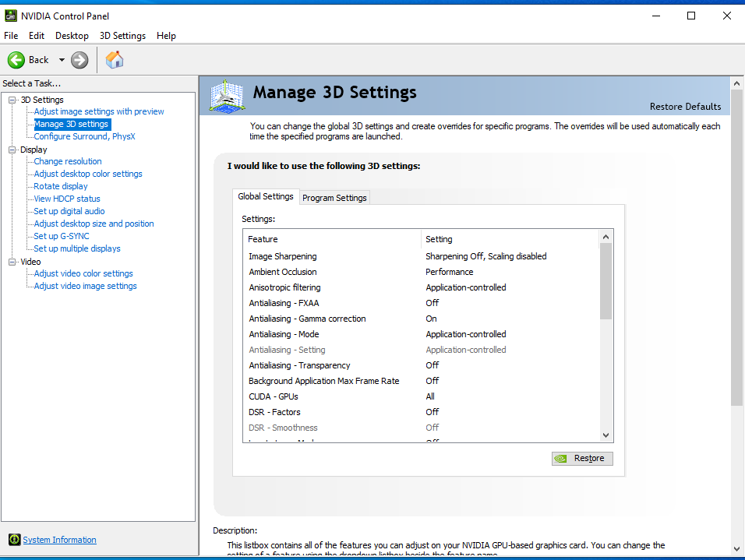Image resolution: width=745 pixels, height=560 pixels.
Task: Switch to the Program Settings tab
Action: click(x=334, y=198)
